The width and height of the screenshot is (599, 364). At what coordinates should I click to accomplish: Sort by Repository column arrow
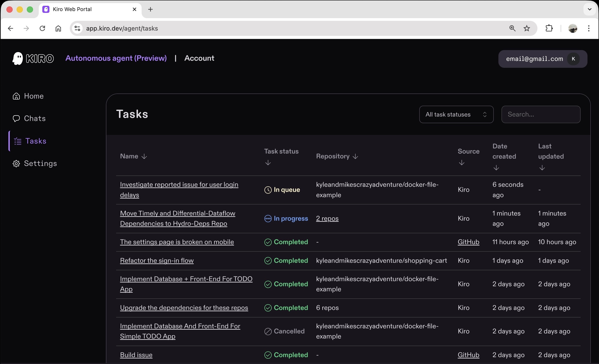pyautogui.click(x=355, y=156)
